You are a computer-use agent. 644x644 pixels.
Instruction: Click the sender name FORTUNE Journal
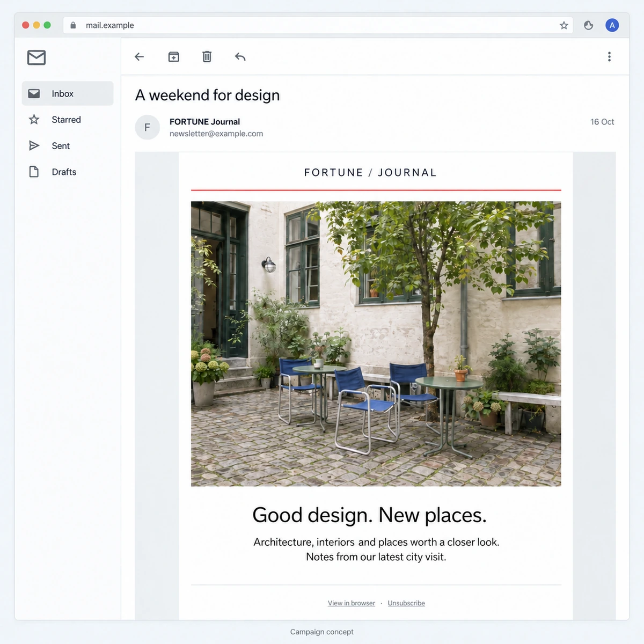pos(204,122)
